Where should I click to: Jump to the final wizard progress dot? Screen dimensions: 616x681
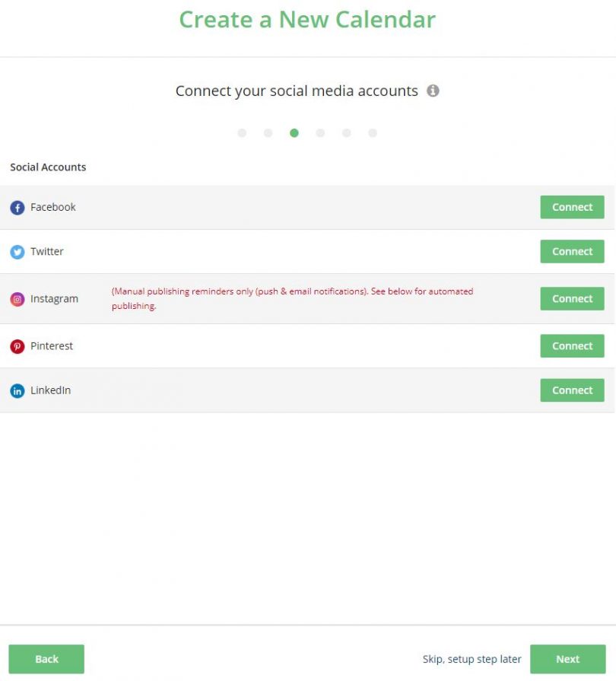[x=373, y=132]
